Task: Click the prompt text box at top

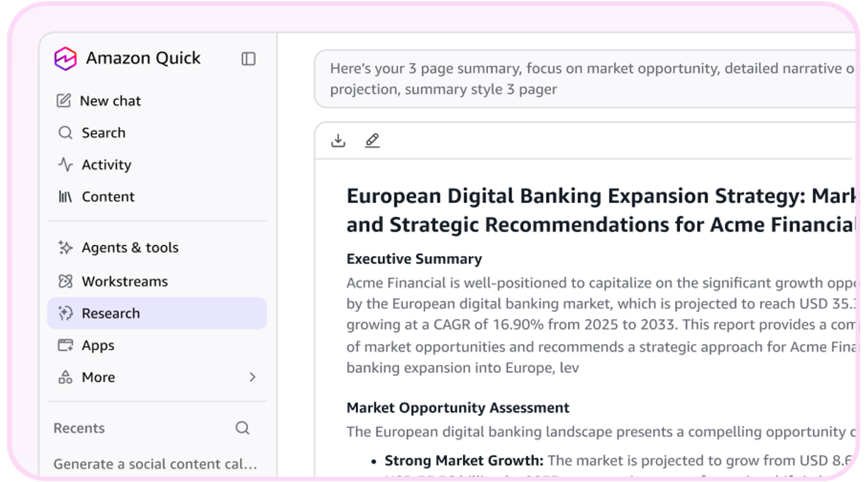Action: (585, 79)
